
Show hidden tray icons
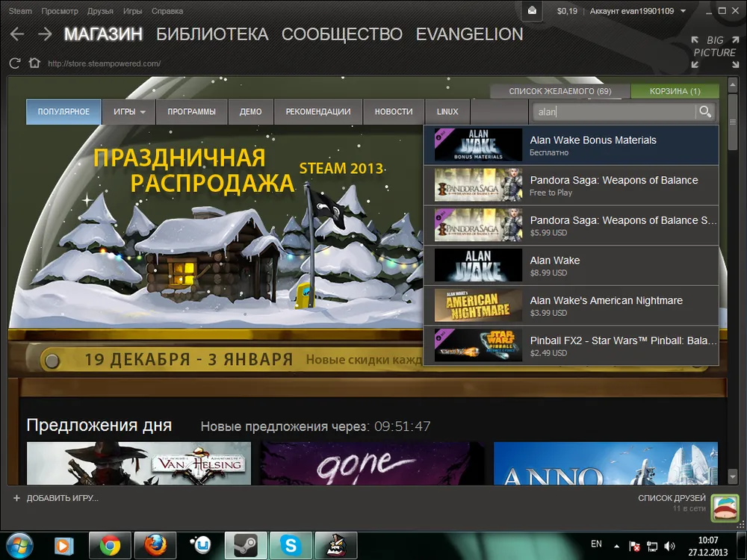pyautogui.click(x=616, y=547)
